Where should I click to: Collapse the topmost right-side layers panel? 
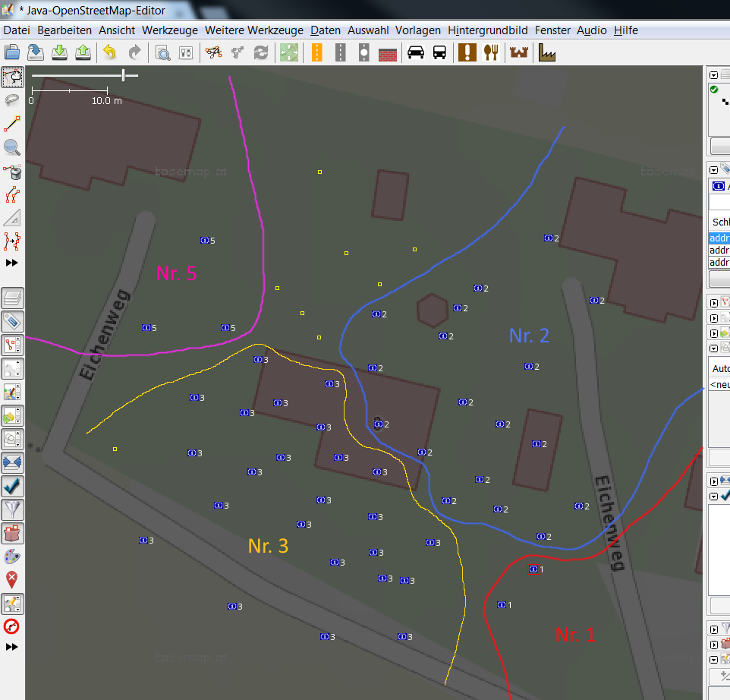coord(713,74)
